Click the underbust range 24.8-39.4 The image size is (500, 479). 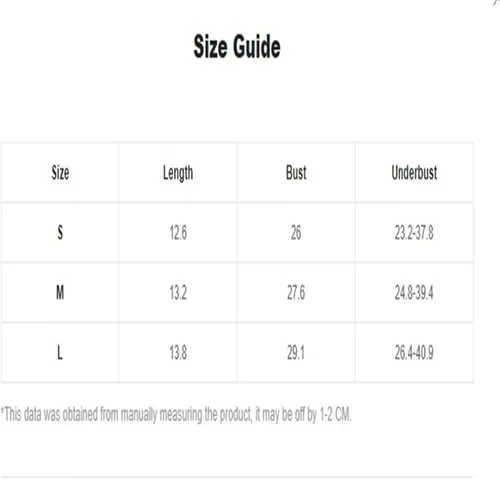(x=414, y=293)
